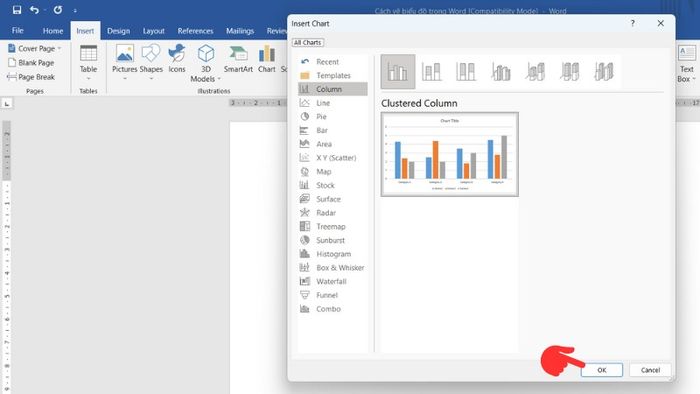Select Waterfall chart category
The width and height of the screenshot is (700, 394).
pyautogui.click(x=333, y=282)
